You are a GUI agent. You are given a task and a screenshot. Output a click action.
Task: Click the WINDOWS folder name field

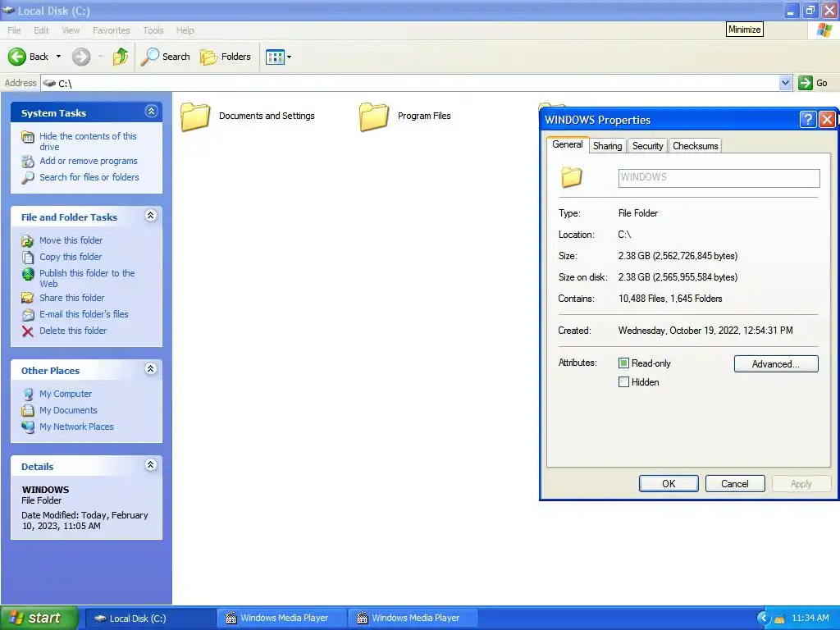pyautogui.click(x=719, y=178)
